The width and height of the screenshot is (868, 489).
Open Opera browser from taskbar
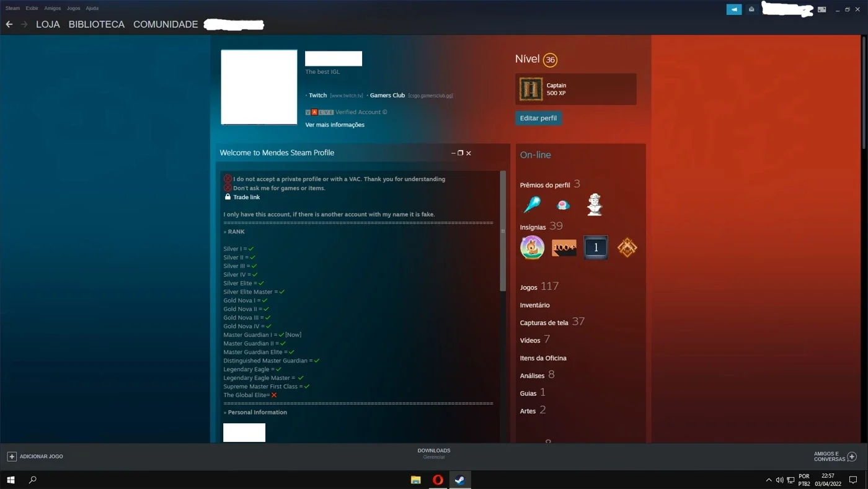click(438, 480)
